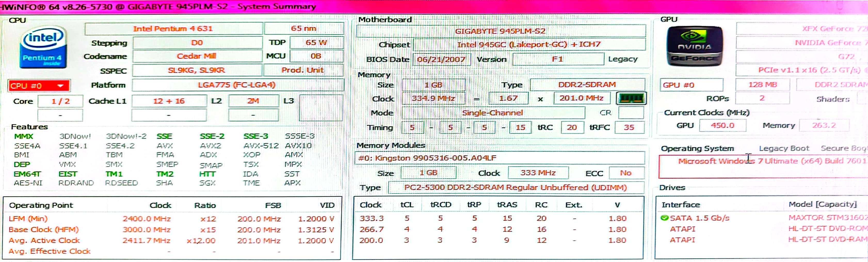This screenshot has width=868, height=262.
Task: Click the 128 MB video memory field
Action: tap(762, 85)
